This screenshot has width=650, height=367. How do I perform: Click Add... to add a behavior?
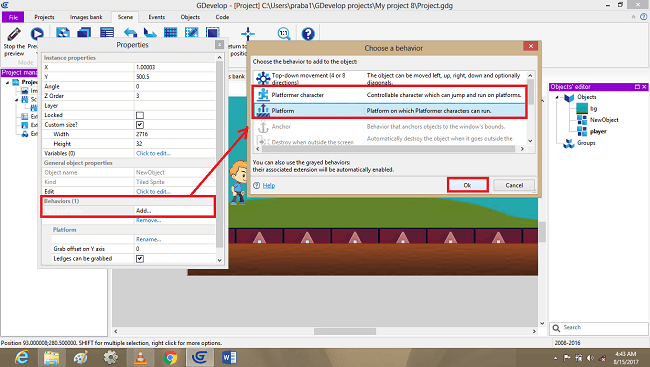[143, 211]
